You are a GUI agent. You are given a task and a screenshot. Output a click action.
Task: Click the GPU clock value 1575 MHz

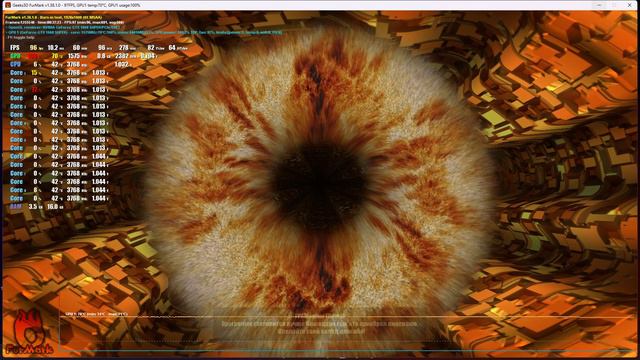77,56
